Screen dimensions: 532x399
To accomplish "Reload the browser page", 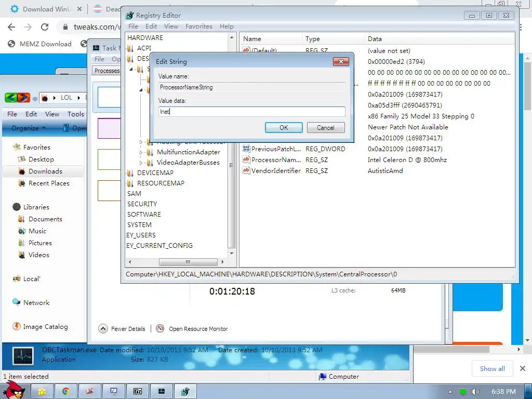I will tap(45, 27).
